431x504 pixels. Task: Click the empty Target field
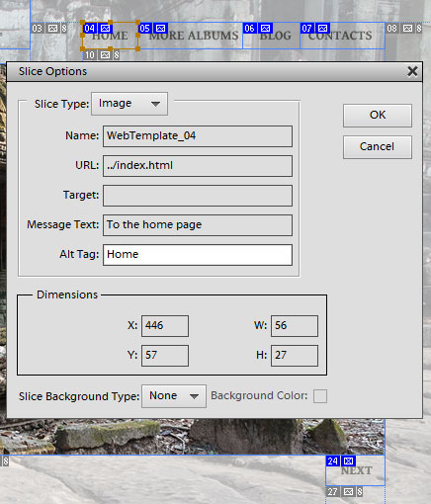click(x=198, y=196)
